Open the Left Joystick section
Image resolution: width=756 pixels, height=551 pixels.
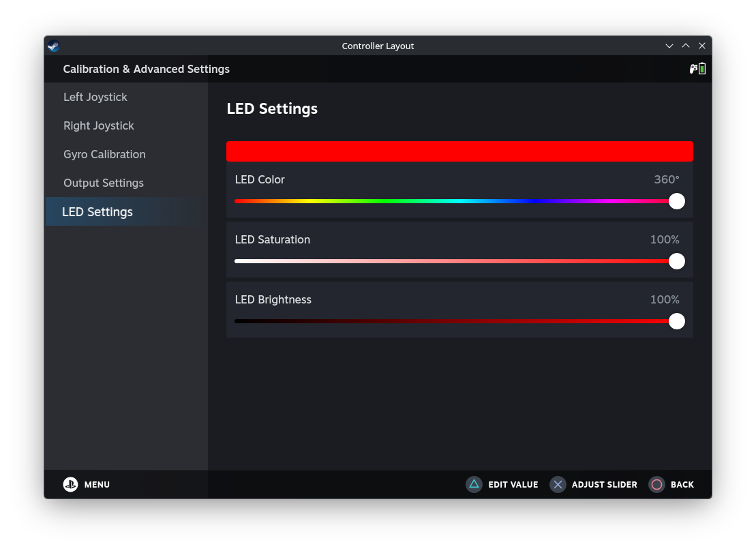click(x=126, y=97)
